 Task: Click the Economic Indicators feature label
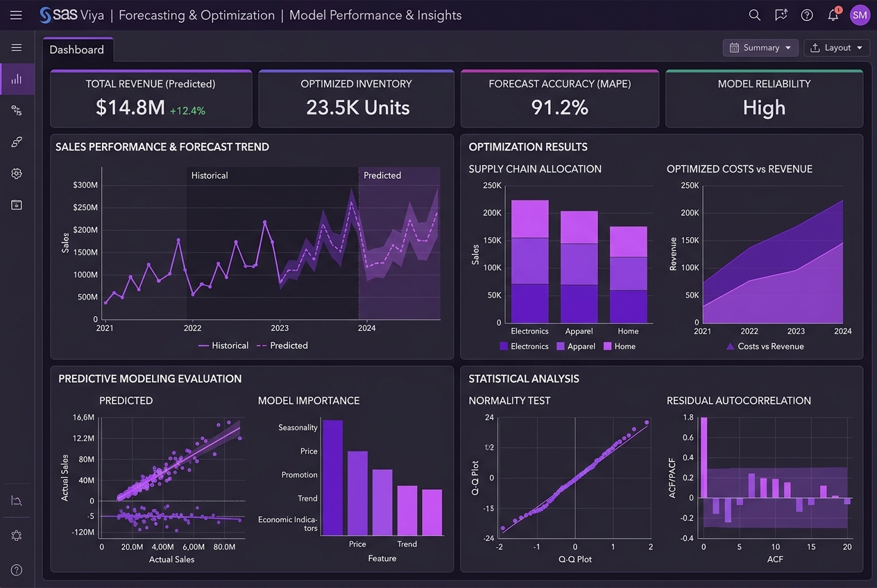click(x=288, y=524)
